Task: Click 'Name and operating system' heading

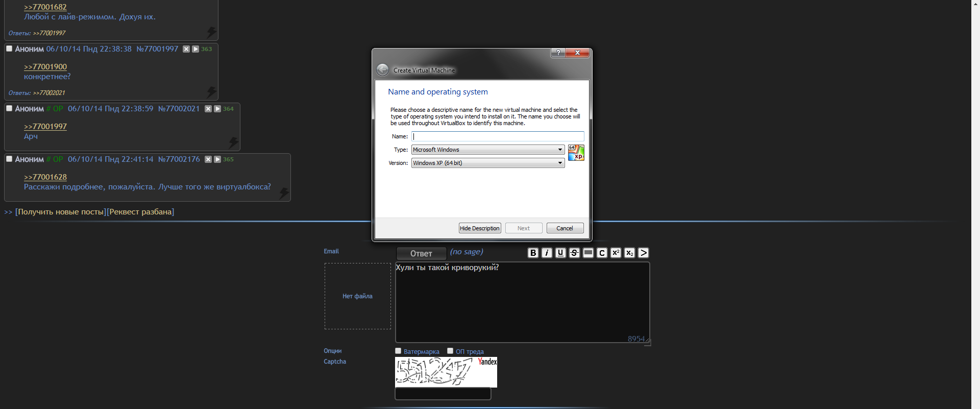Action: (438, 92)
